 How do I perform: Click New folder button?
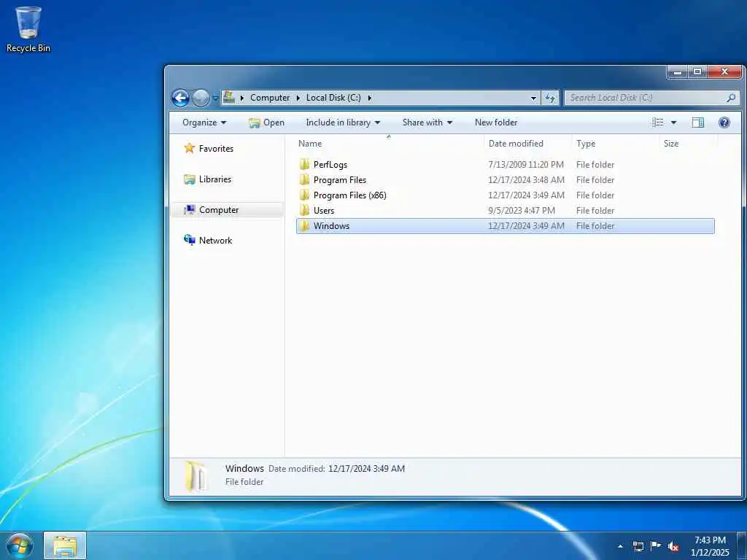(x=496, y=122)
